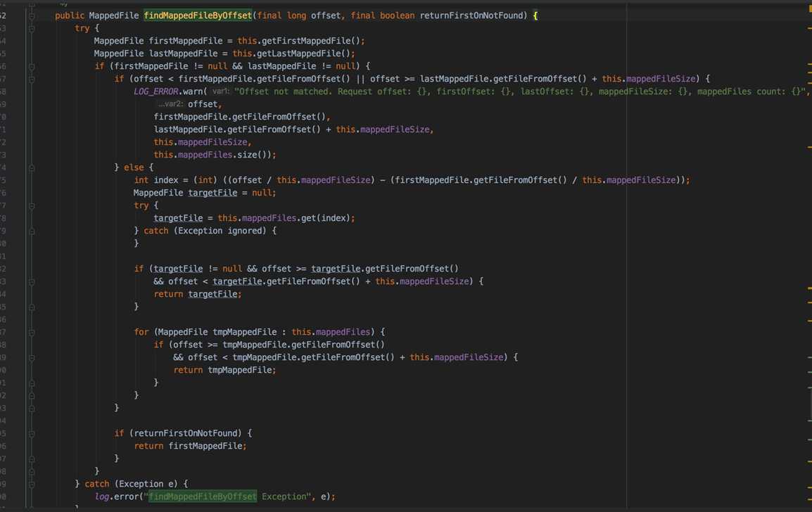Click mappedFiles.get(index) call
This screenshot has width=812, height=512.
pos(296,218)
